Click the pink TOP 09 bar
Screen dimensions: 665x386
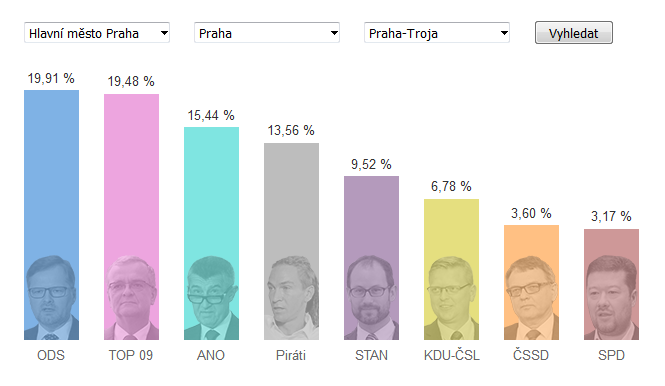pos(131,174)
